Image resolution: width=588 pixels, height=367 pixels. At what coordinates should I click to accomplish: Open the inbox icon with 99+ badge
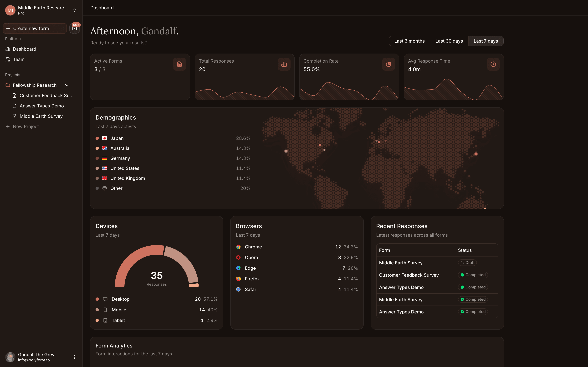pos(75,28)
